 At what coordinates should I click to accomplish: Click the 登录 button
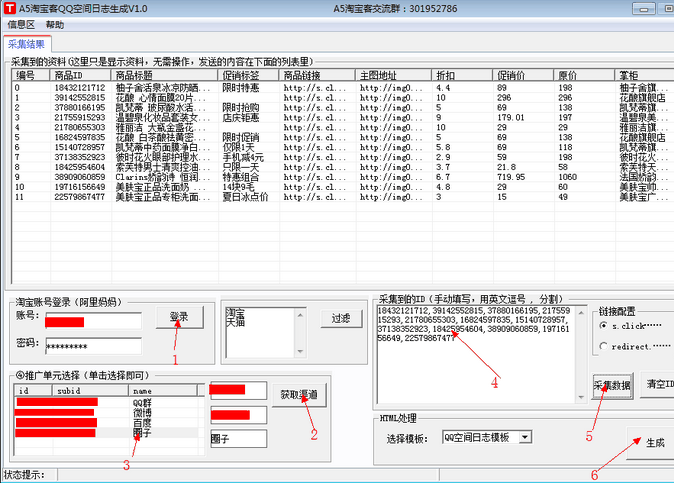coord(179,317)
